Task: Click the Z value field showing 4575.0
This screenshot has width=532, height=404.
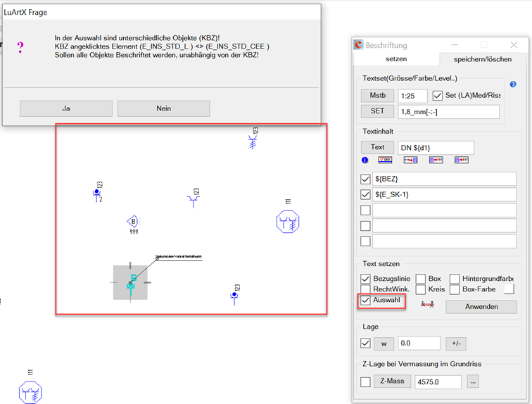Action: [x=438, y=382]
